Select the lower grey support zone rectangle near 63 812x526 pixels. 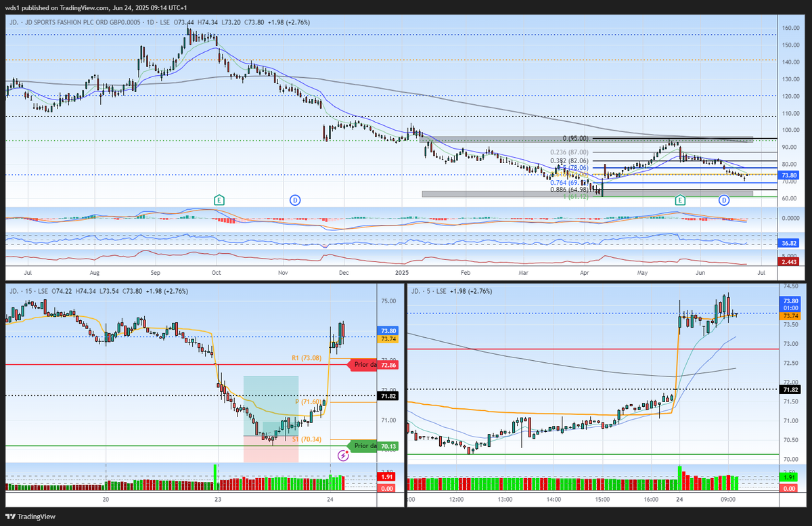tap(587, 194)
